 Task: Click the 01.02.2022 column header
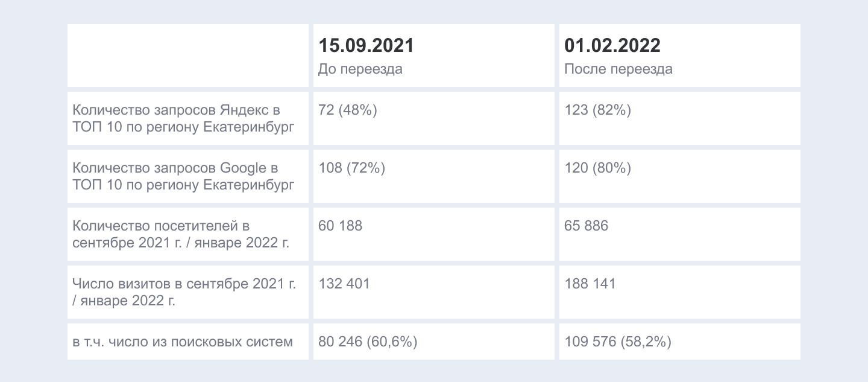click(x=612, y=46)
